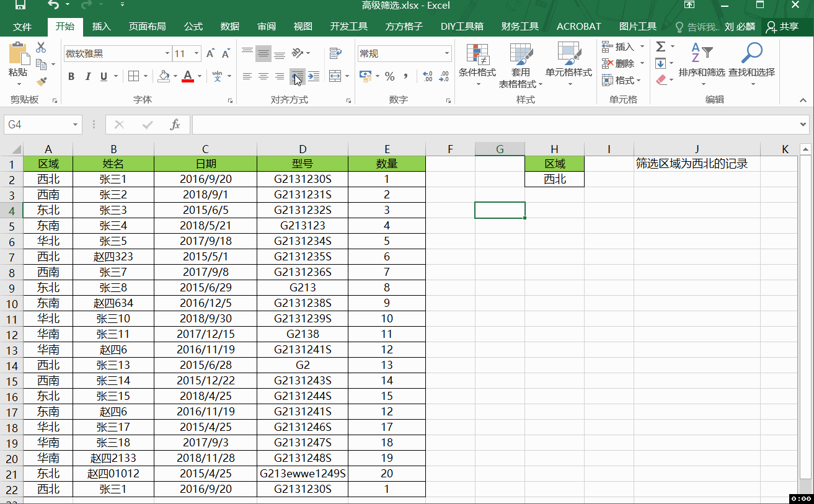This screenshot has width=814, height=504.
Task: Click the AutoSum sigma icon
Action: coord(661,47)
